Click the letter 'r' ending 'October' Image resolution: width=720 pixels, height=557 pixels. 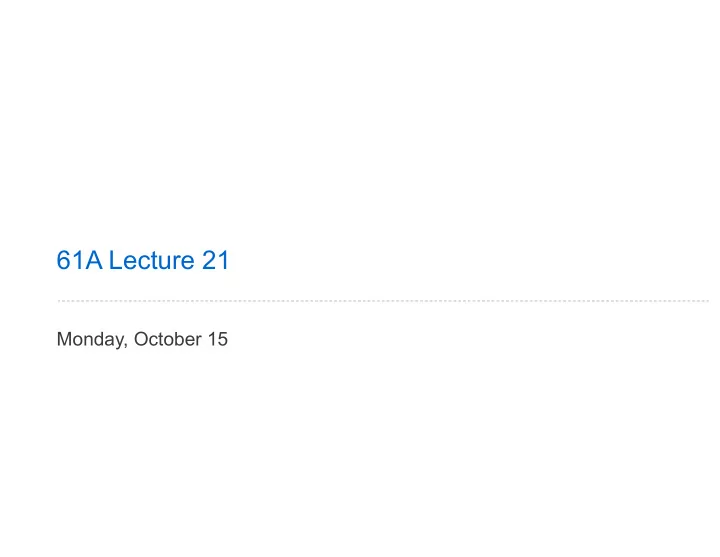199,341
